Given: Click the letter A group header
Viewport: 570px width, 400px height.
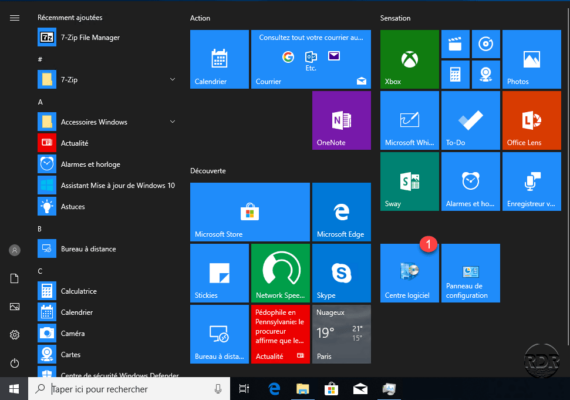Looking at the screenshot, I should (40, 102).
